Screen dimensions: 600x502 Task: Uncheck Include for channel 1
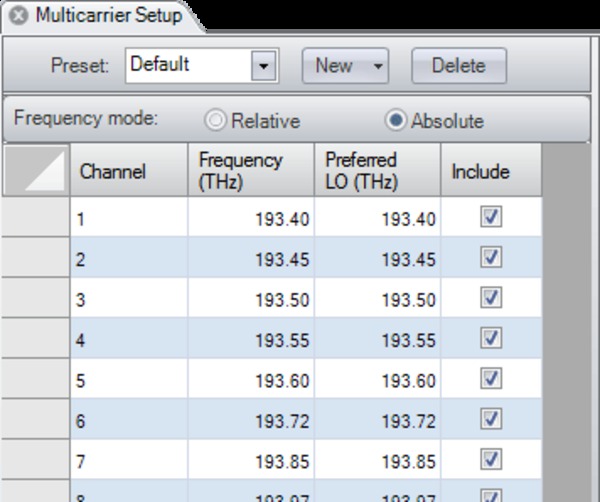(491, 218)
